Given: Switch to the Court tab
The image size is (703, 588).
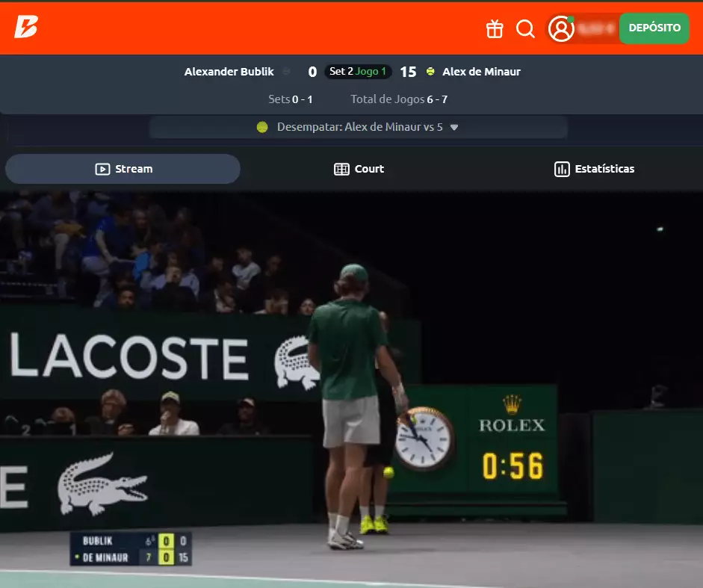Looking at the screenshot, I should 359,169.
